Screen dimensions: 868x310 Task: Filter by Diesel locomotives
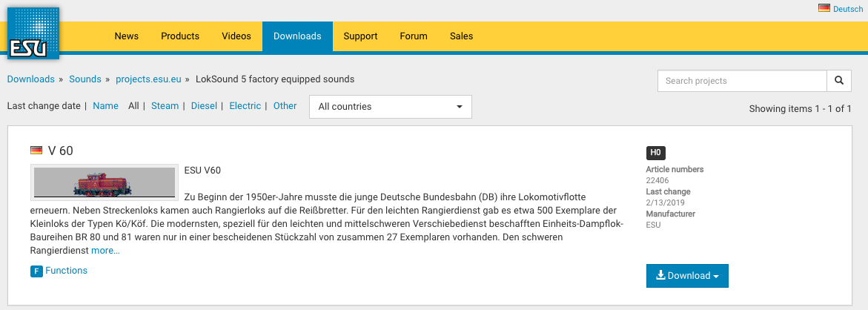coord(204,106)
